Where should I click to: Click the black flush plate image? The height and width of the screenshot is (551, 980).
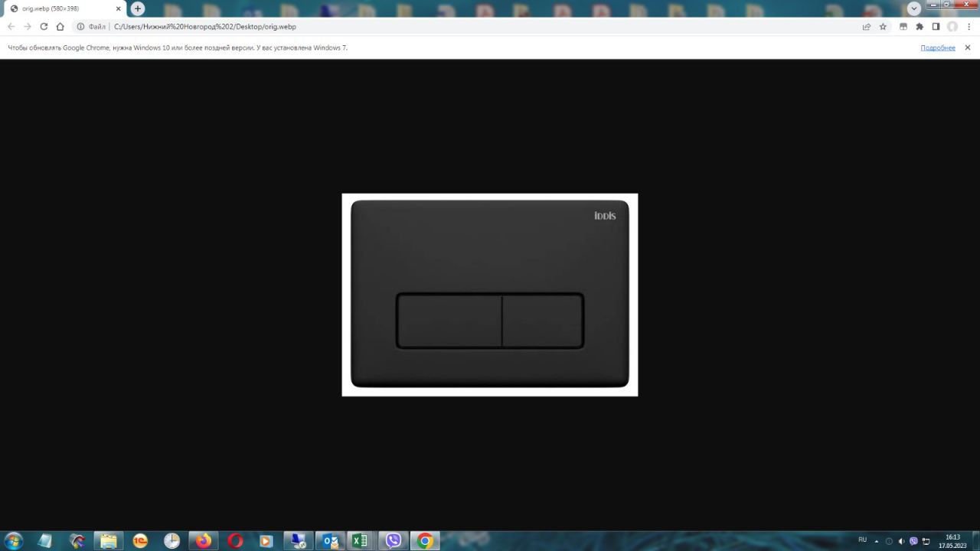click(x=489, y=295)
